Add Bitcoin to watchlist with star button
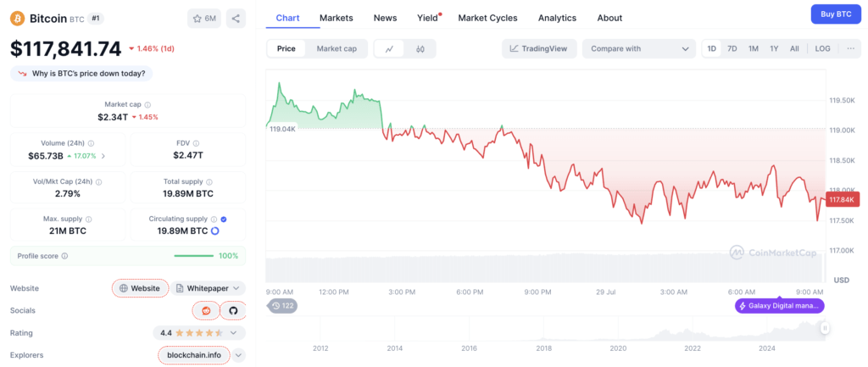This screenshot has width=868, height=367. coord(204,19)
